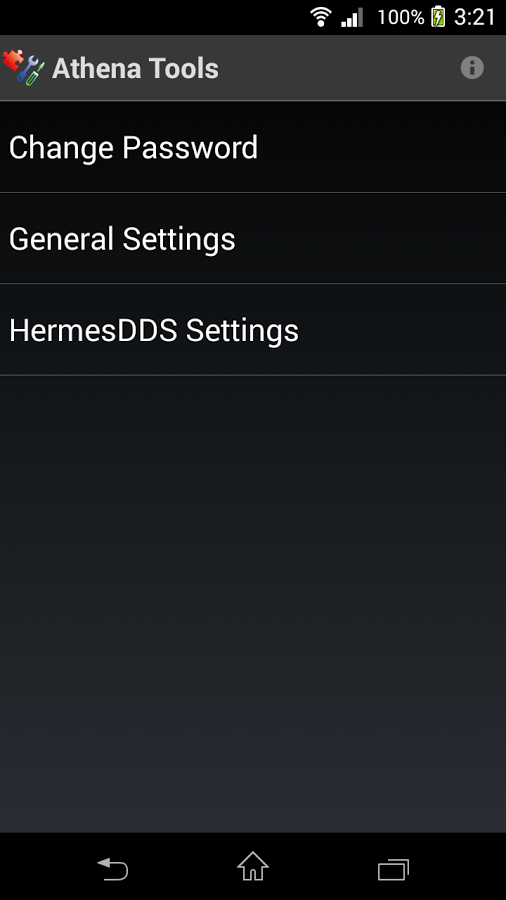Image resolution: width=506 pixels, height=900 pixels.
Task: Tap the Athena Tools app logo
Action: (23, 67)
